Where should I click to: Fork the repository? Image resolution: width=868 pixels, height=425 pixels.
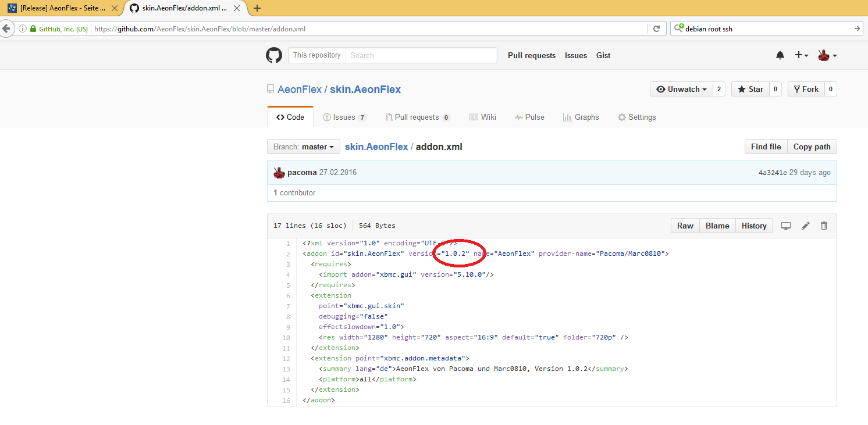pos(806,89)
